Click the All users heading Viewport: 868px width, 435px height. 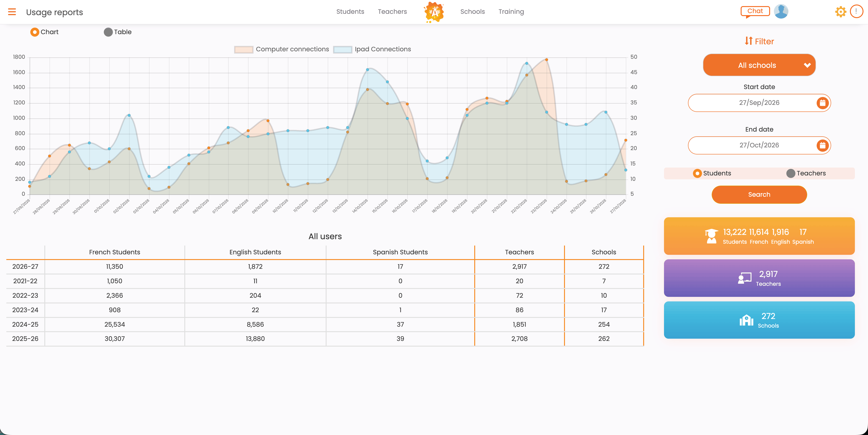click(x=325, y=236)
